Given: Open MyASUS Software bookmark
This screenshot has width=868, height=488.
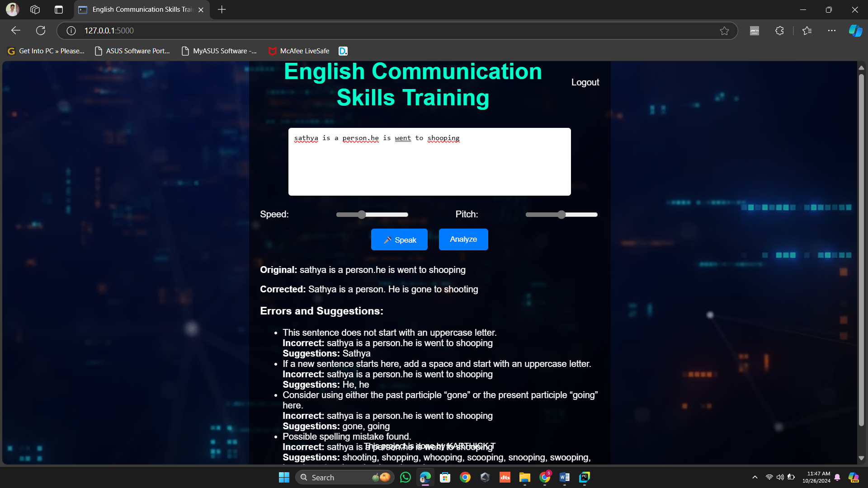Looking at the screenshot, I should (219, 51).
